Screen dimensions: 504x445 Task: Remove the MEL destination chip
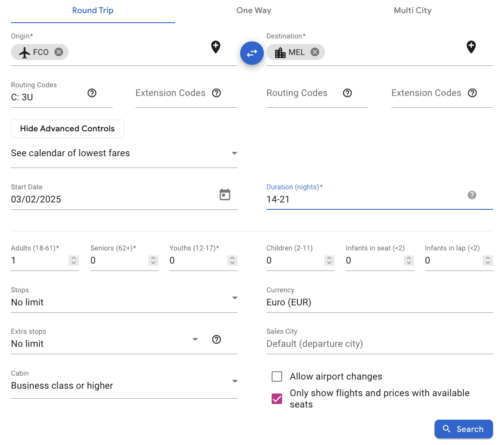(x=314, y=52)
